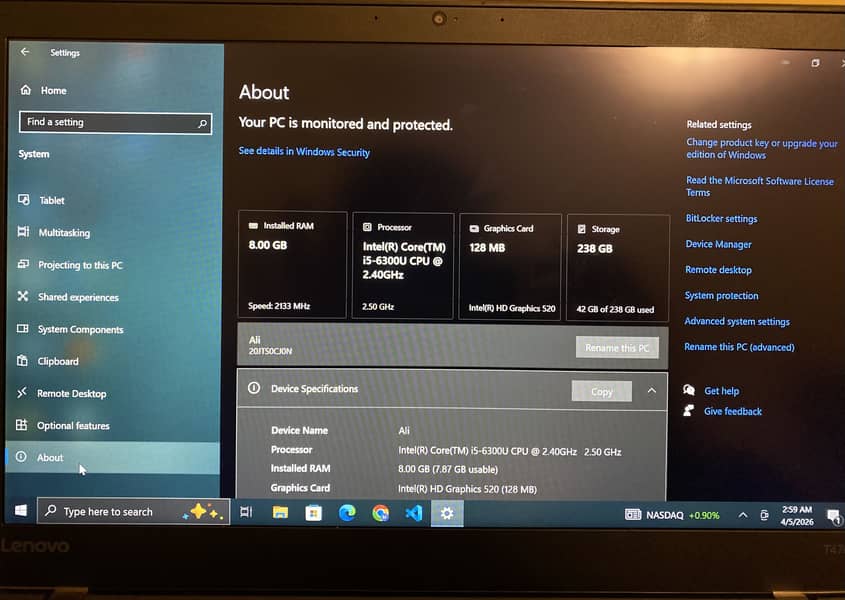
Task: Click the Give feedback link
Action: click(733, 411)
